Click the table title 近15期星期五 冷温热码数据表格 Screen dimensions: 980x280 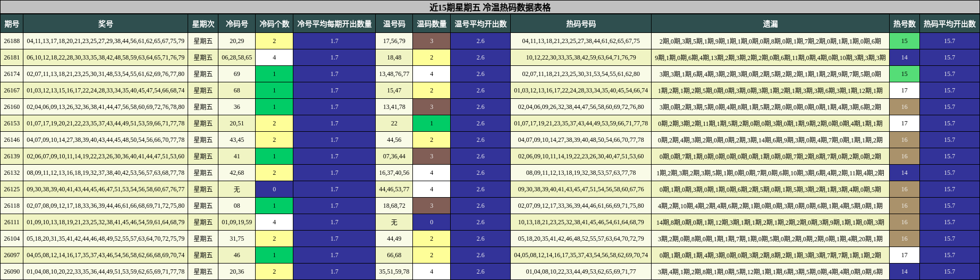click(490, 7)
